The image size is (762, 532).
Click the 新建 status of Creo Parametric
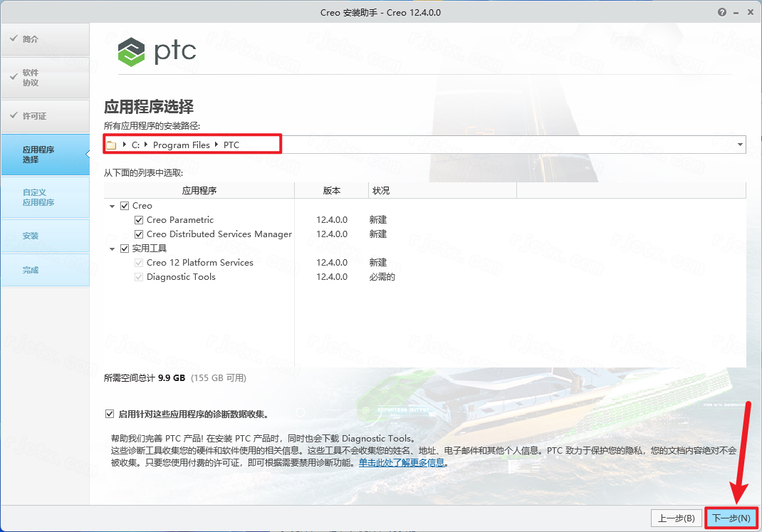click(377, 220)
